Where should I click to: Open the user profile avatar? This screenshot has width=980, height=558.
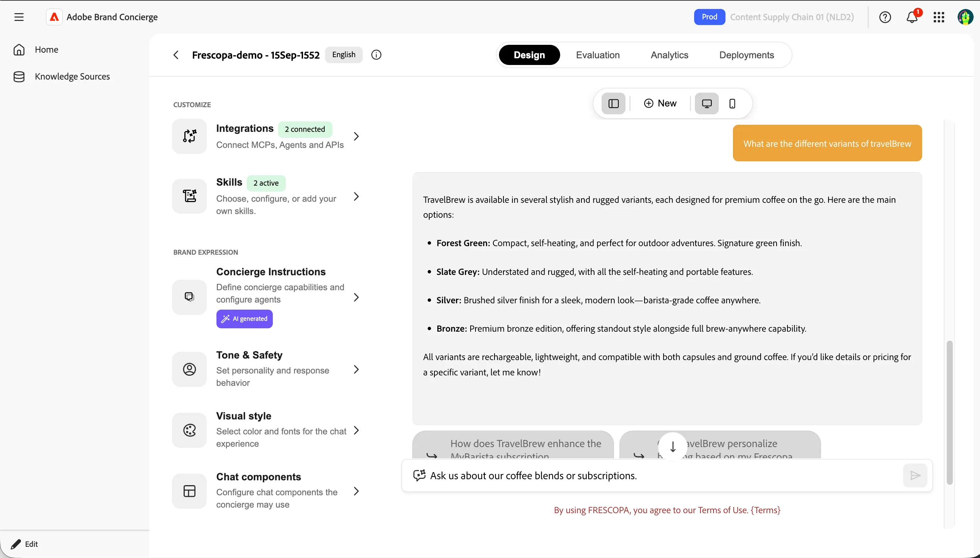pos(965,17)
